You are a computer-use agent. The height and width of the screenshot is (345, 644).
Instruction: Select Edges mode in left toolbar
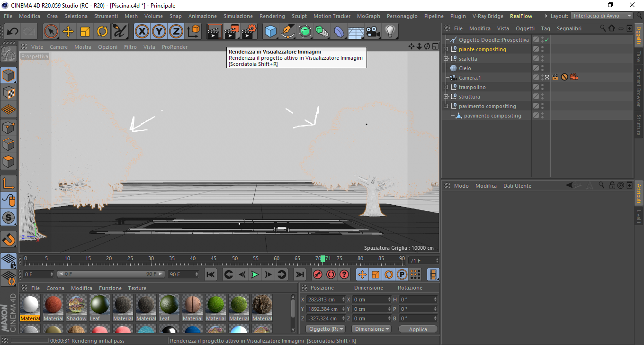point(9,144)
